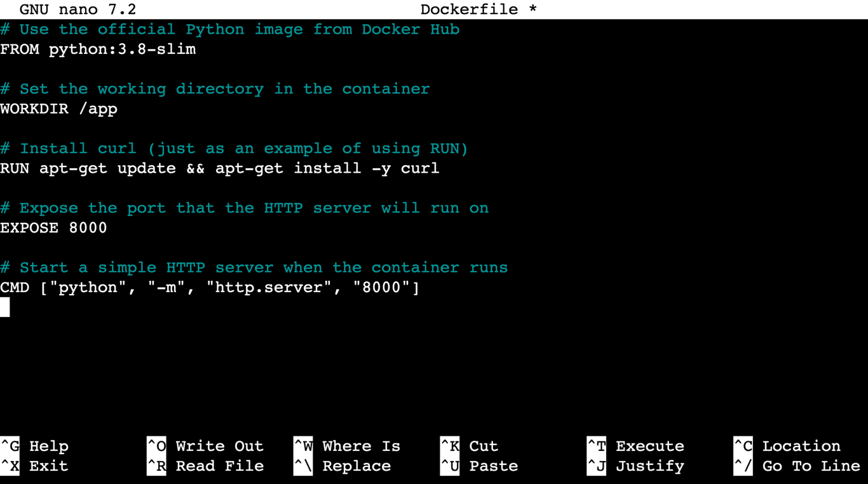Click the ^W Where Is shortcut badge
The height and width of the screenshot is (484, 868).
(x=302, y=446)
